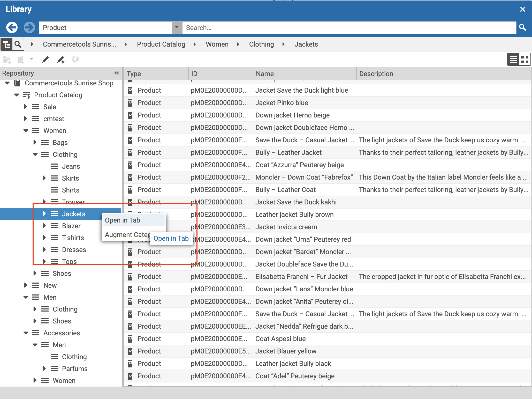This screenshot has width=532, height=399.
Task: Collapse the Repository panel
Action: tap(116, 73)
